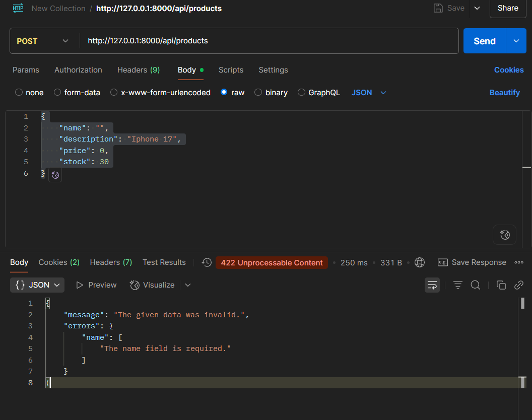
Task: Click the Beautify link
Action: pyautogui.click(x=504, y=93)
